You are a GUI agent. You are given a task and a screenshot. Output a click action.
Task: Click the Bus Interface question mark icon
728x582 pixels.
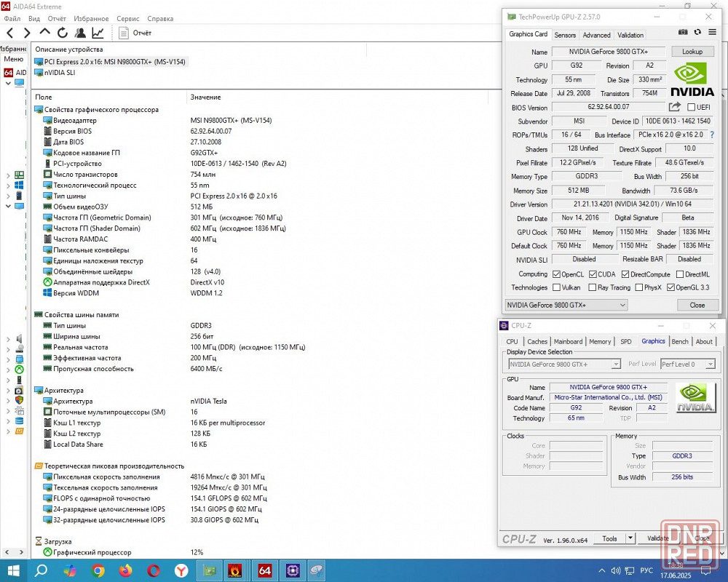pyautogui.click(x=713, y=135)
